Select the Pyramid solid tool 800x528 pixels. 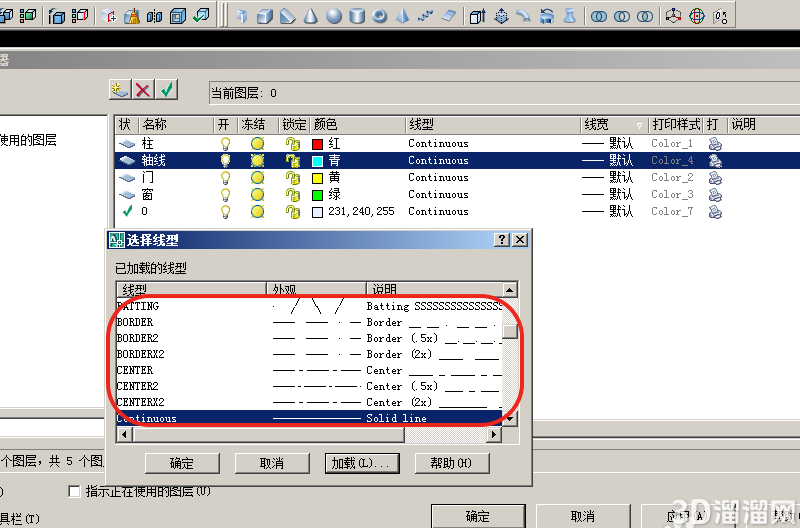[x=403, y=16]
